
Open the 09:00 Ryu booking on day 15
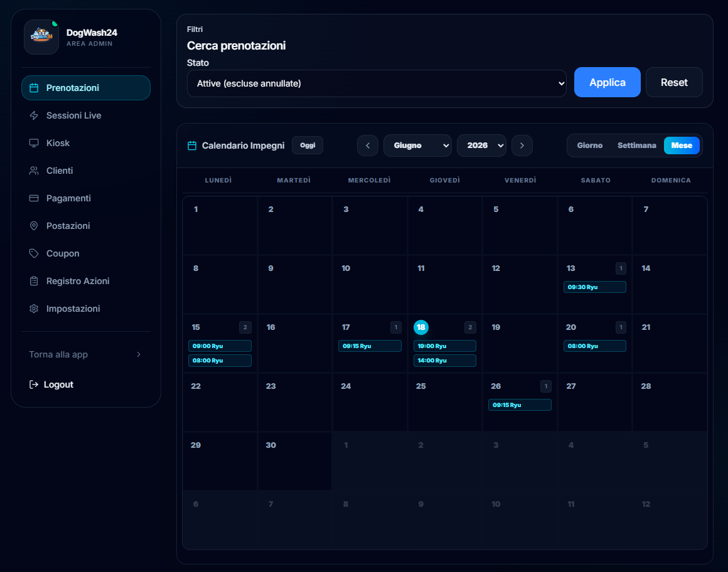pyautogui.click(x=220, y=346)
